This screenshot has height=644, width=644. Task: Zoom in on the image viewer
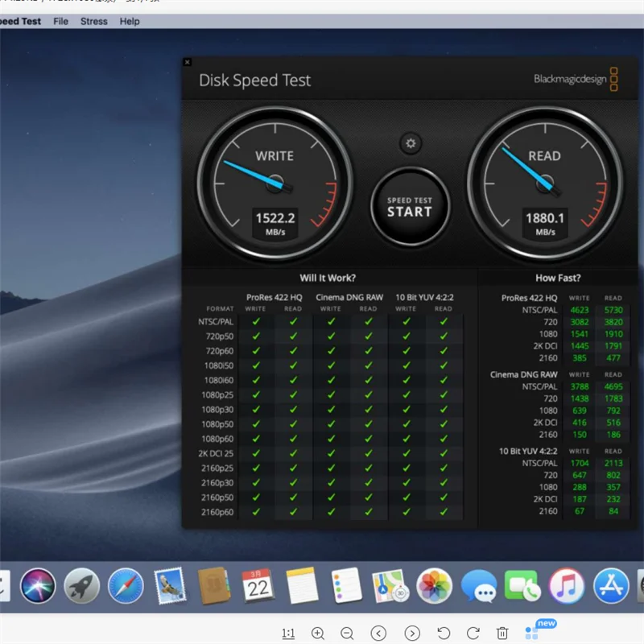(318, 634)
